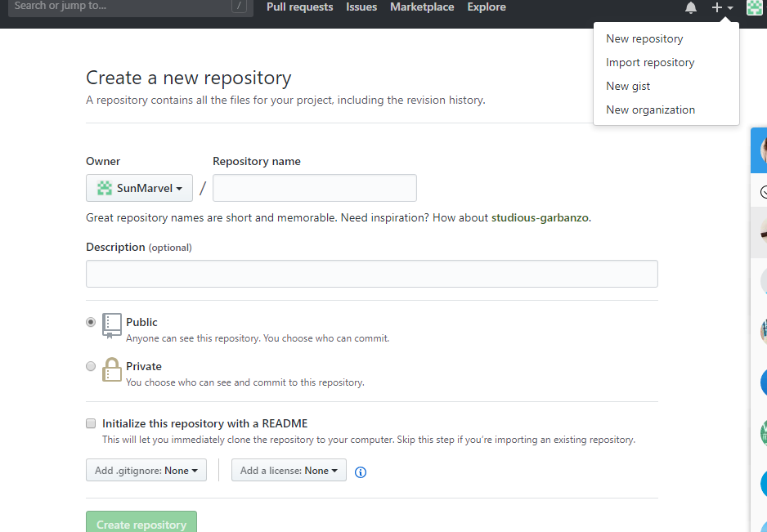Focus the Description input field

coord(372,274)
